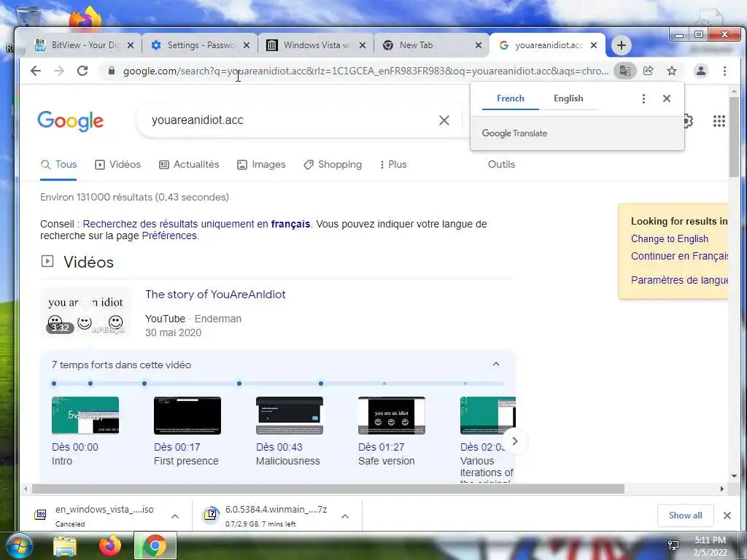The image size is (747, 560).
Task: Select Change to English
Action: tap(670, 238)
